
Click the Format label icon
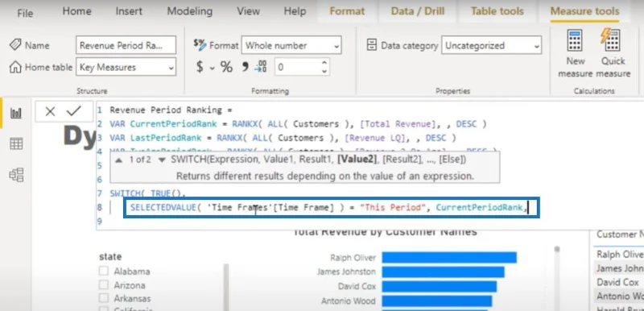[x=200, y=45]
